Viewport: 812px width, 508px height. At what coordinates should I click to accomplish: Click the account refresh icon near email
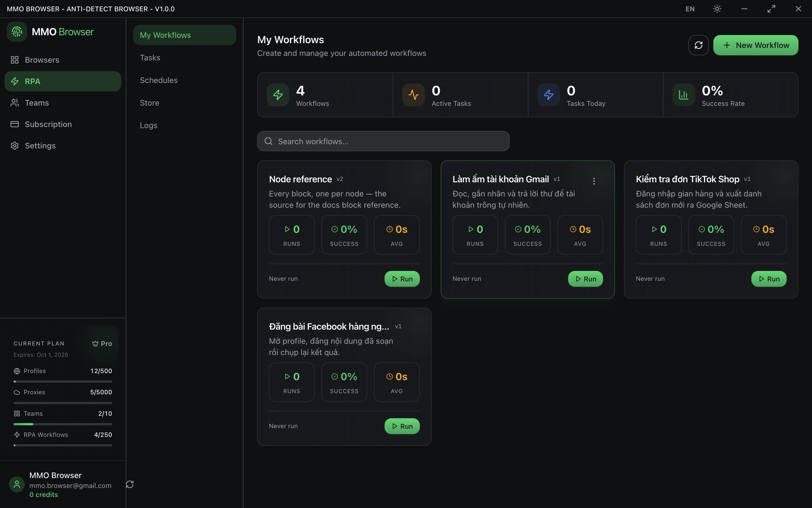pos(130,484)
